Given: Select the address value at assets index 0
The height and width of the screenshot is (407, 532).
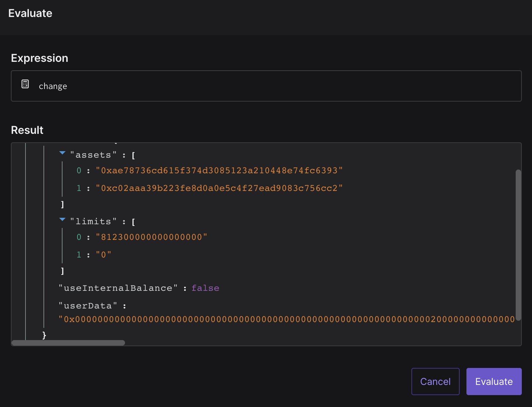Looking at the screenshot, I should [219, 170].
